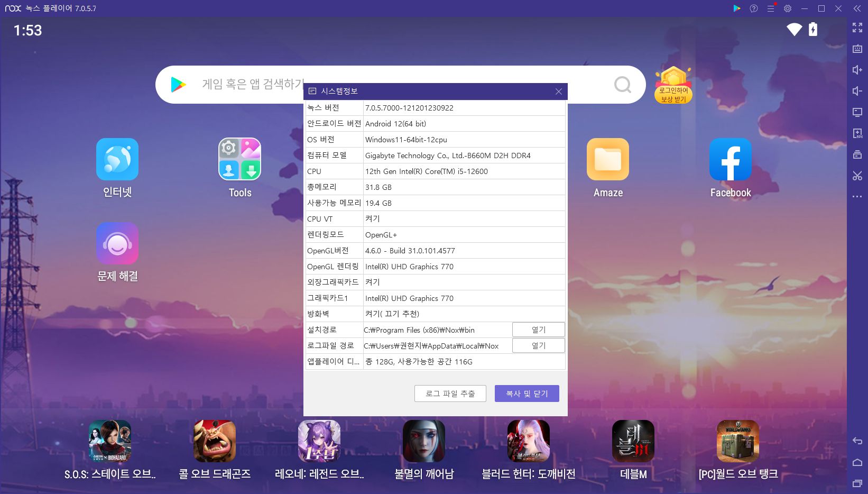The width and height of the screenshot is (868, 494).
Task: Click the 4.6.0 - Build 31.0.101.4577 value
Action: pos(410,251)
